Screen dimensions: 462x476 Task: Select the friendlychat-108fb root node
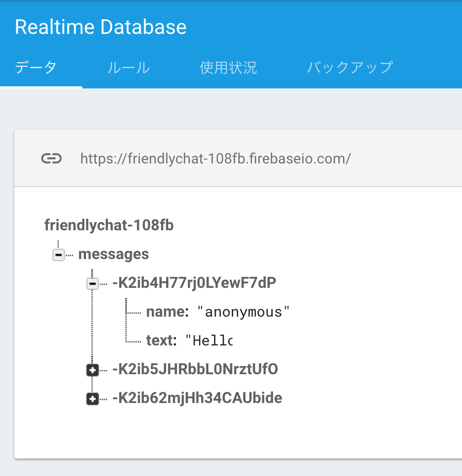[109, 225]
